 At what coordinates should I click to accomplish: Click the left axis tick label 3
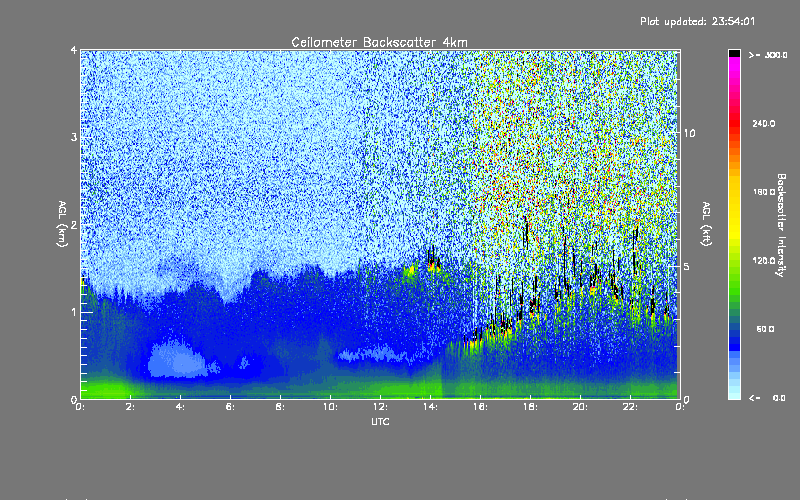tap(74, 137)
